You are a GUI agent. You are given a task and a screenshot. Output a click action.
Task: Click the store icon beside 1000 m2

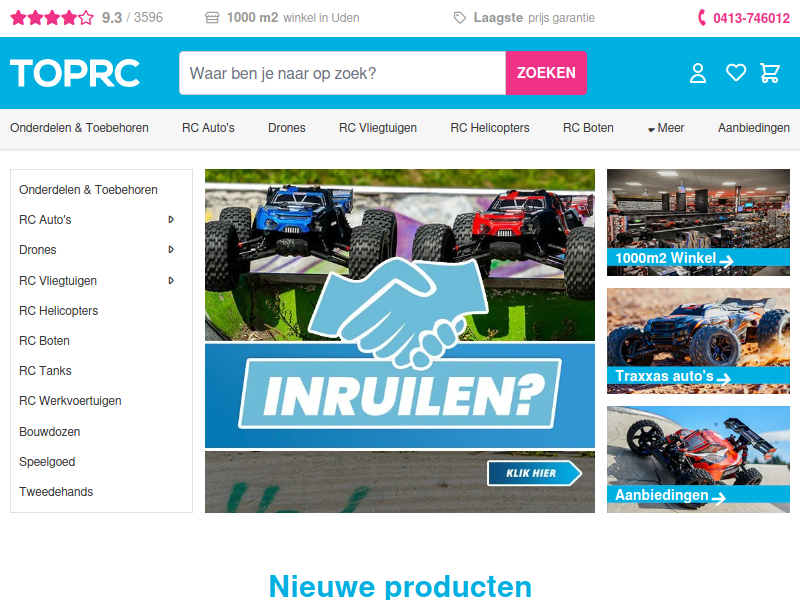coord(212,18)
